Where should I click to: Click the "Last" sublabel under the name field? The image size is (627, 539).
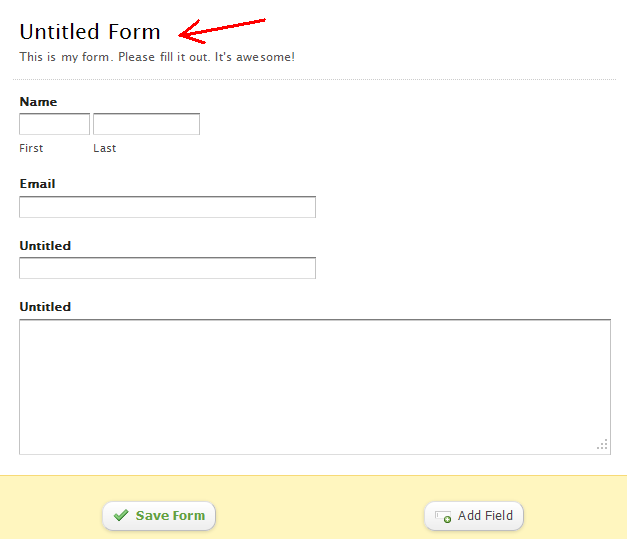pos(105,148)
